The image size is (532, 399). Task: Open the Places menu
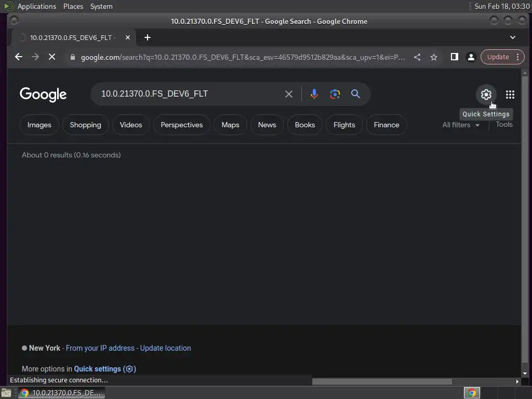73,6
